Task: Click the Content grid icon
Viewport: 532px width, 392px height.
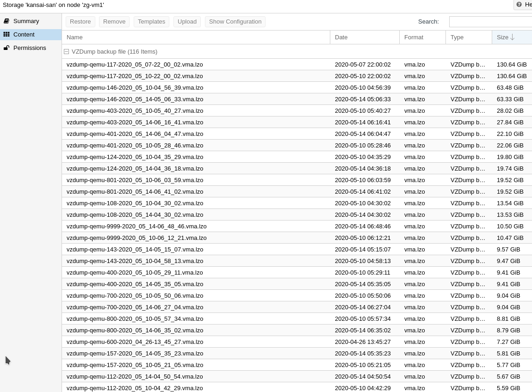Action: 6,34
